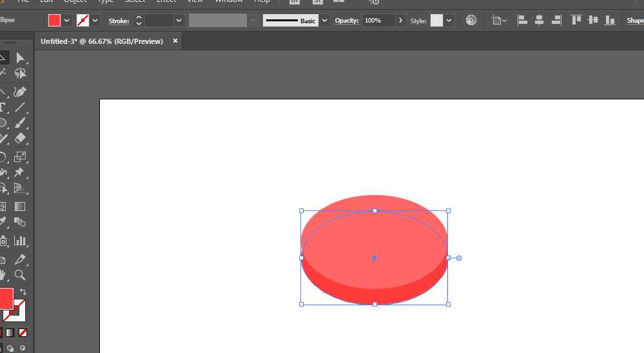Select the Pen tool
The width and height of the screenshot is (644, 353).
pos(20,92)
